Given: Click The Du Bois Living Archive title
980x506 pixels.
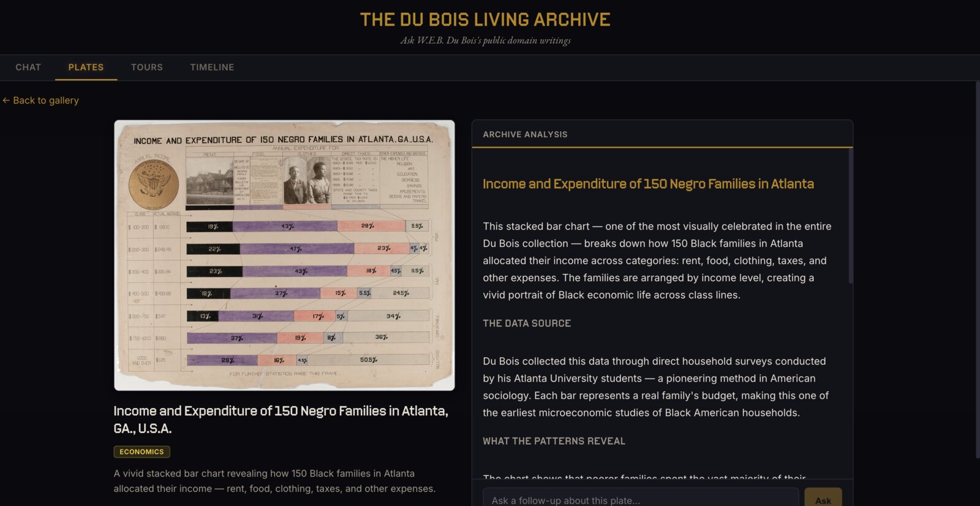Looking at the screenshot, I should tap(485, 20).
